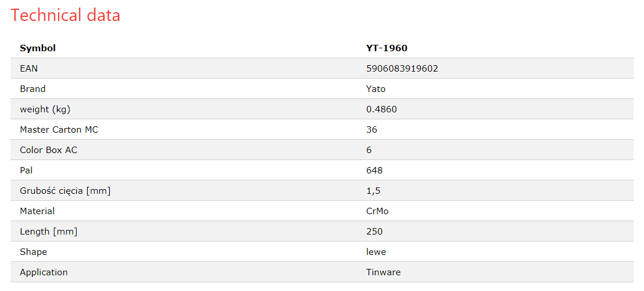The width and height of the screenshot is (644, 291).
Task: Select the Master Carton MC label
Action: click(59, 129)
